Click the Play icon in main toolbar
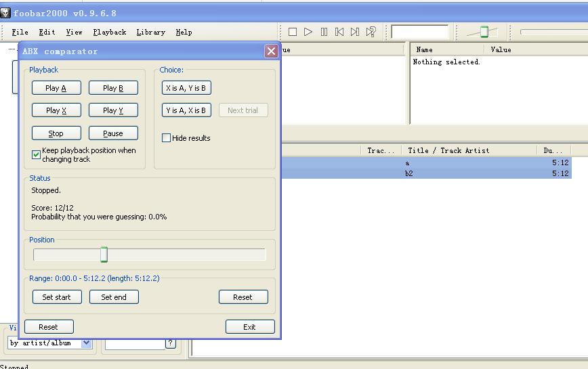This screenshot has width=588, height=369. (308, 32)
